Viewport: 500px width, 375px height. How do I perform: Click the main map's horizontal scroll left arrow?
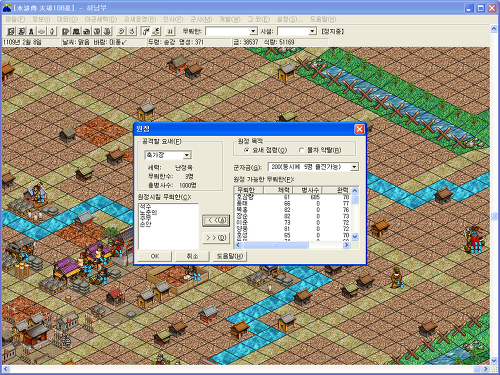point(6,369)
